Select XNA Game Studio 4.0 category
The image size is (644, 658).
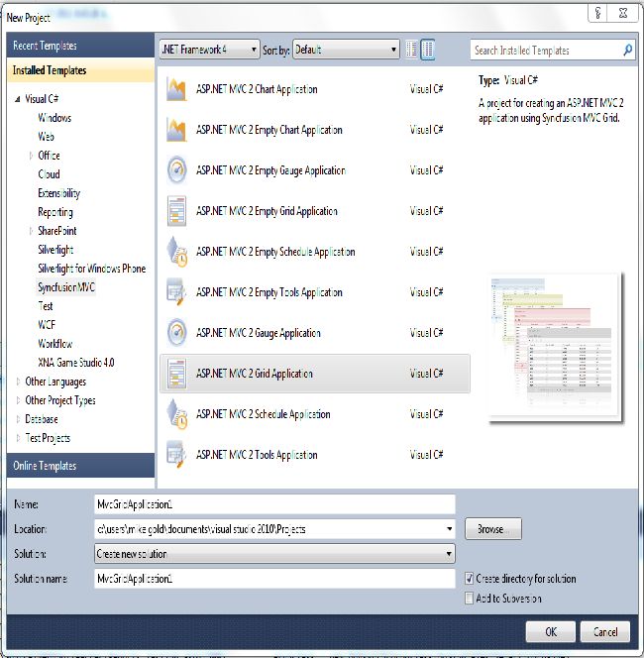point(76,363)
